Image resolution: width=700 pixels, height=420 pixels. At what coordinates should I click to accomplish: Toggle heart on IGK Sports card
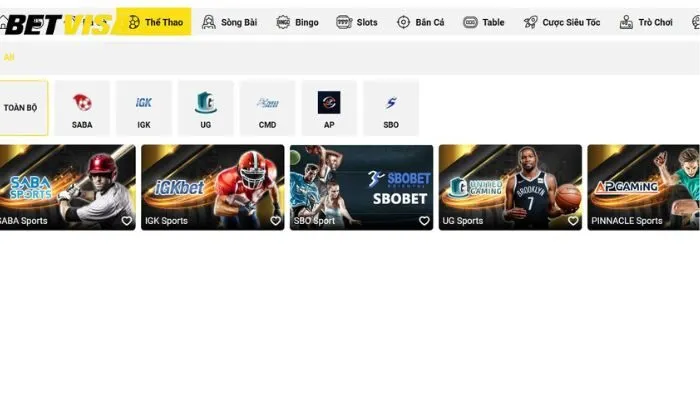276,221
